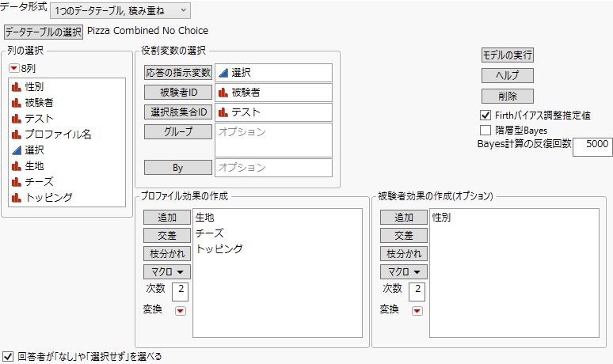The image size is (613, 364).
Task: Select 性別 in the subject effects list
Action: (x=443, y=218)
